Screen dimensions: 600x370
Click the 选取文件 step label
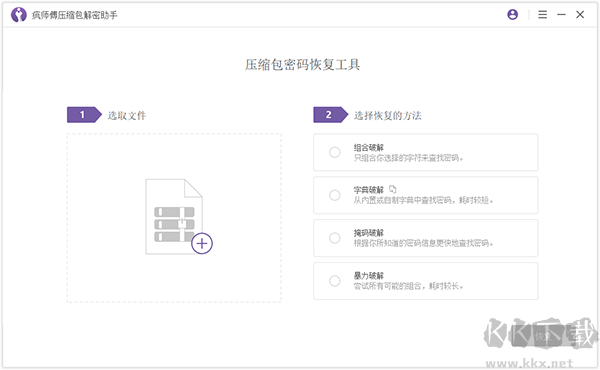[x=127, y=115]
